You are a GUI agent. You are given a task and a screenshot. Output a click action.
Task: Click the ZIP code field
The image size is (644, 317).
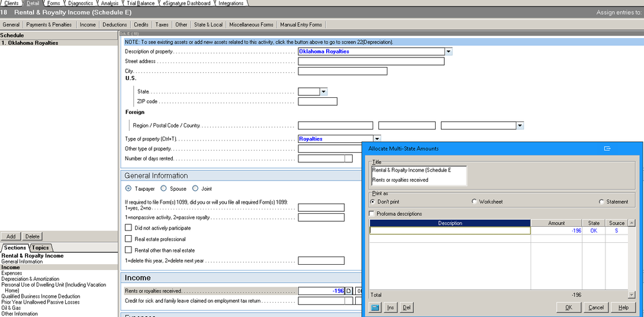(x=317, y=101)
